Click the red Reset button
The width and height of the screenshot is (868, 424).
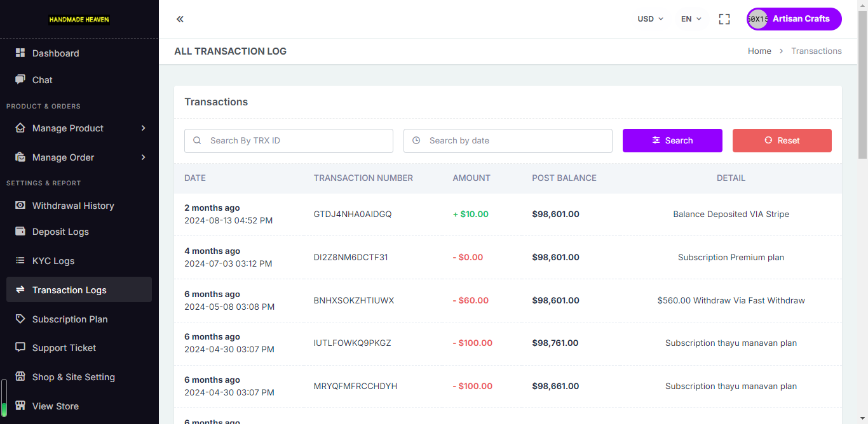click(x=782, y=140)
